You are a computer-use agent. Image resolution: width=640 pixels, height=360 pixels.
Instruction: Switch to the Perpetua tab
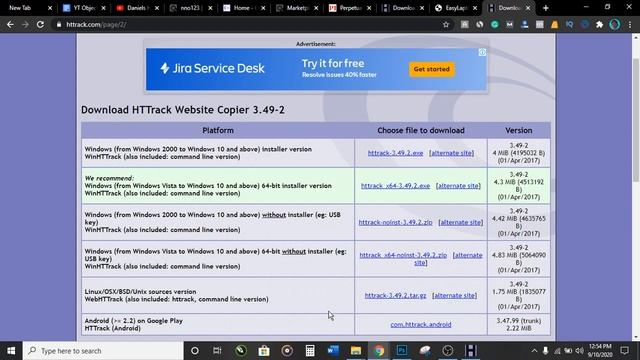350,8
